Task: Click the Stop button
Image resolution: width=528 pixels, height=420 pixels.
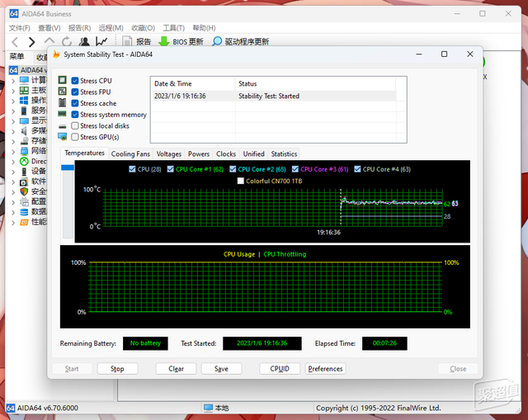Action: pos(117,369)
